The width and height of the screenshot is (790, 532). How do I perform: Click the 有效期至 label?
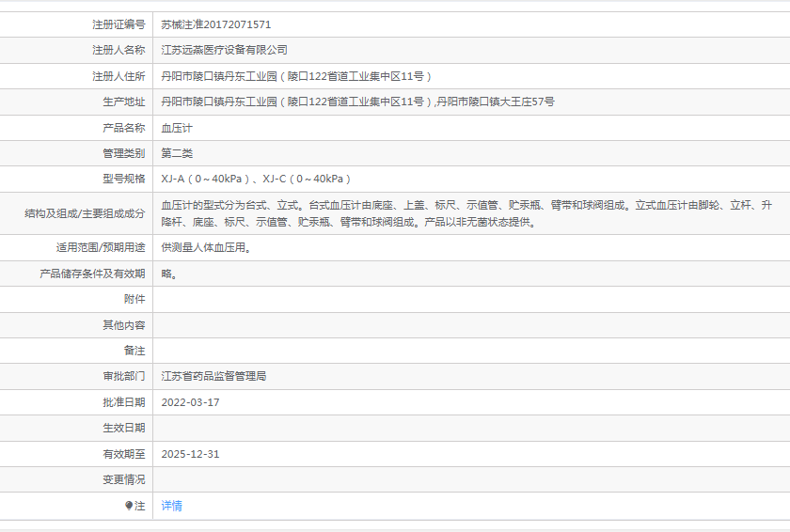(124, 454)
